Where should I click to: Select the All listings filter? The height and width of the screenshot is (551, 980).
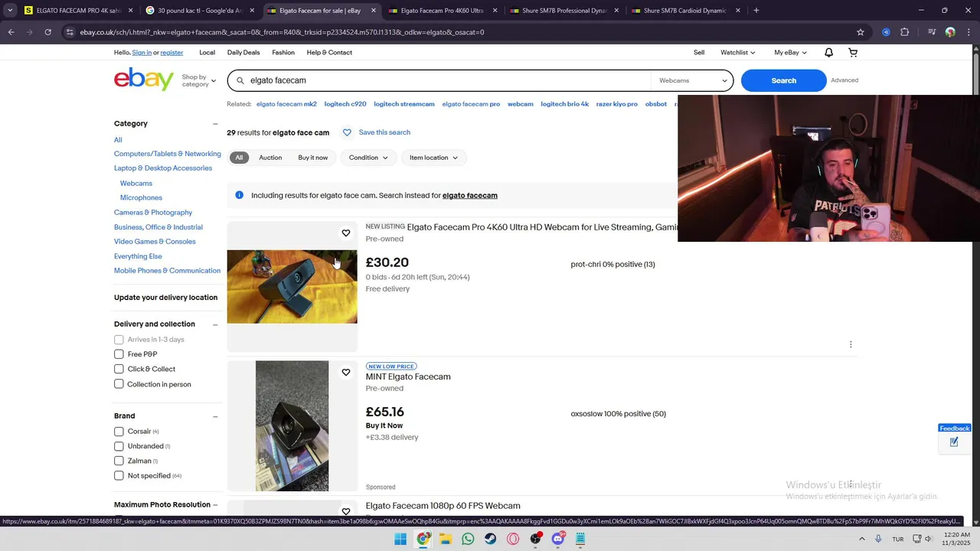239,158
